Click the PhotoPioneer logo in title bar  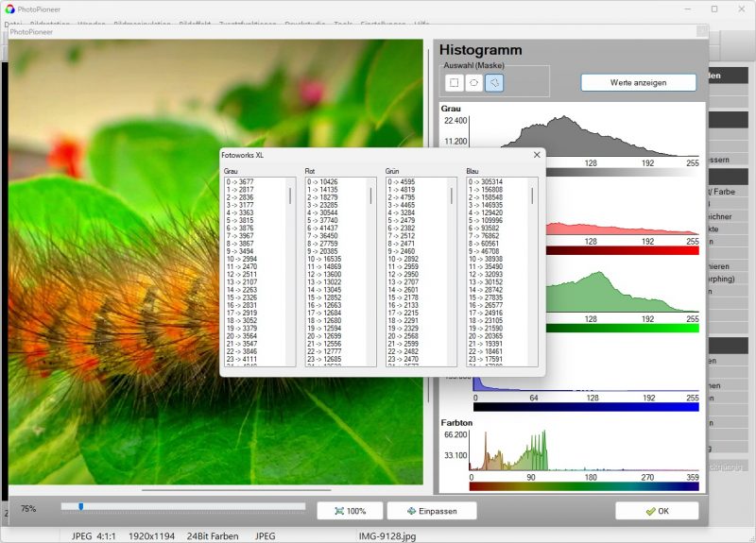point(9,9)
